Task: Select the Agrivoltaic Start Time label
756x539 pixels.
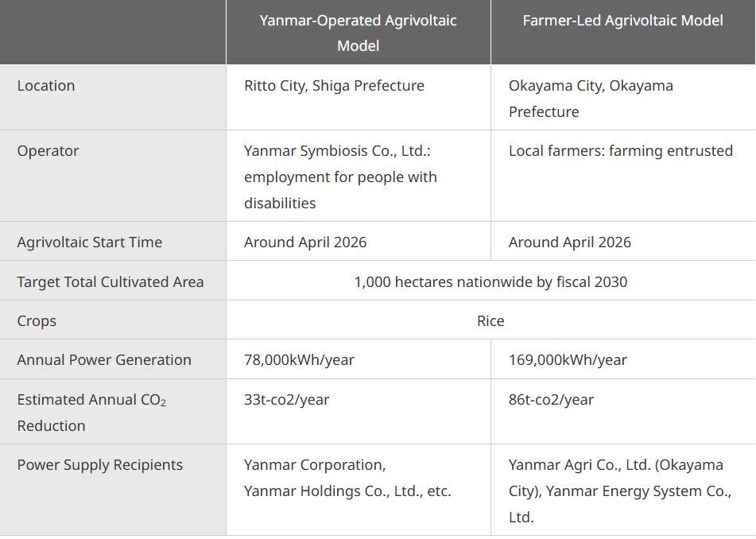Action: click(x=89, y=242)
